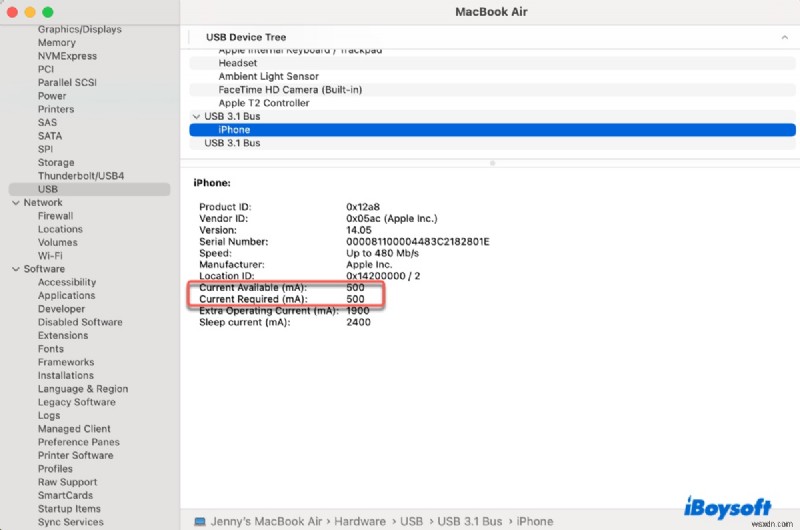
Task: Click USB 3.1 Bus in path bar
Action: coord(470,521)
